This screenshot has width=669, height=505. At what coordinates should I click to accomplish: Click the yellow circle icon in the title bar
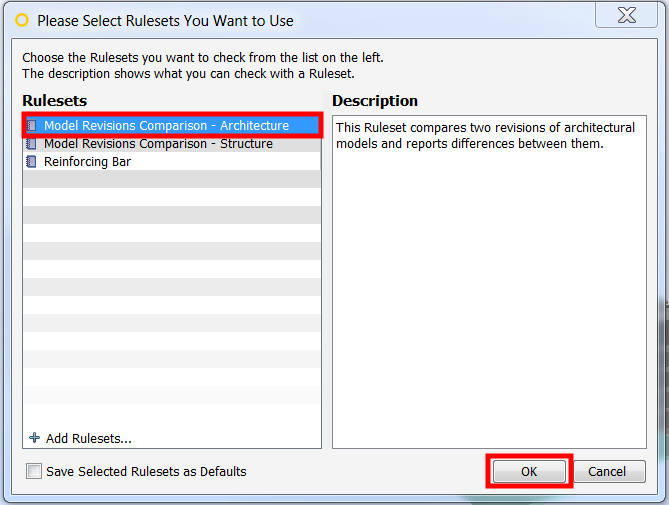pyautogui.click(x=22, y=20)
